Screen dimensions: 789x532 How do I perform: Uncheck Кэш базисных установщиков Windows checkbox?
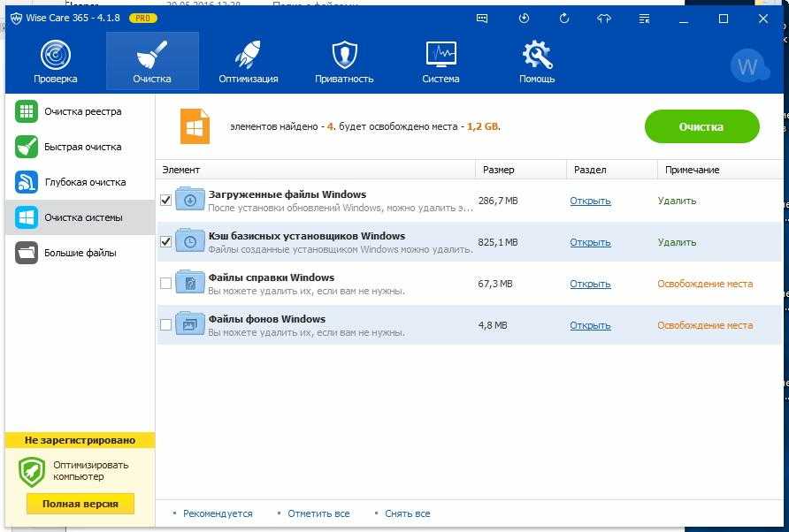click(165, 242)
